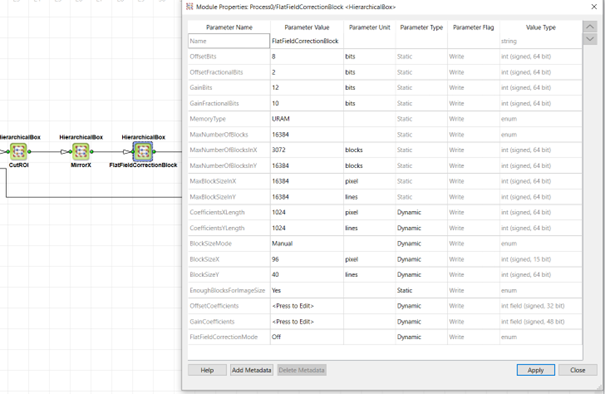
Task: Click the input port arrow of MirrorX
Action: tap(64, 152)
